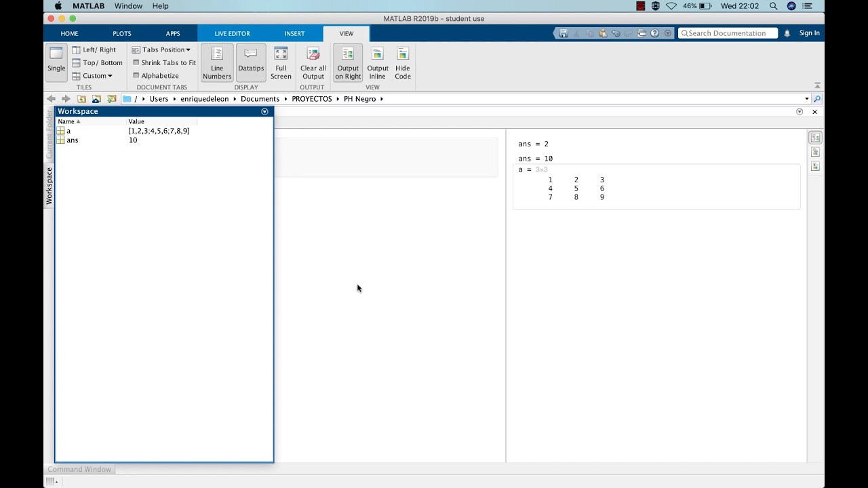The image size is (868, 488).
Task: Toggle Datatips display
Action: click(x=251, y=63)
